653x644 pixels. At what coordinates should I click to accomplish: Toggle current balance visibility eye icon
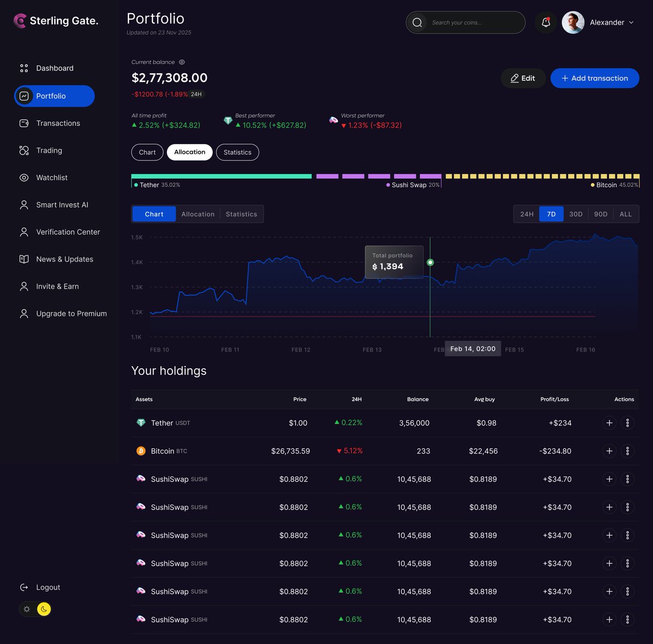pos(182,62)
